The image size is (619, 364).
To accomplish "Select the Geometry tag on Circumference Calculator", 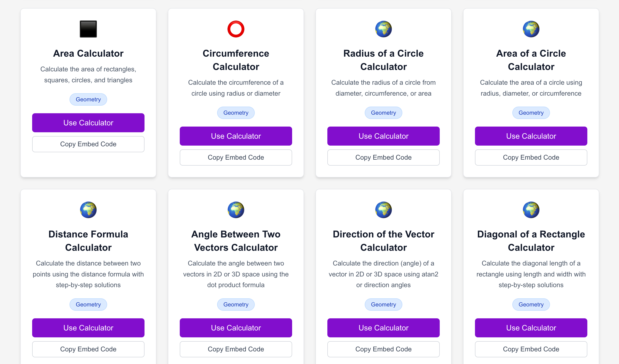I will pos(236,113).
